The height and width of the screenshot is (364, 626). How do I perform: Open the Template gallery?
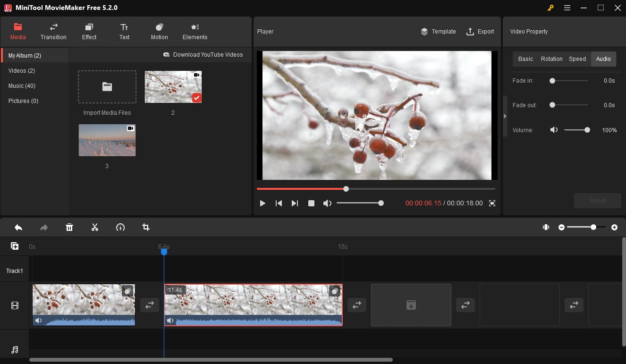pyautogui.click(x=438, y=32)
